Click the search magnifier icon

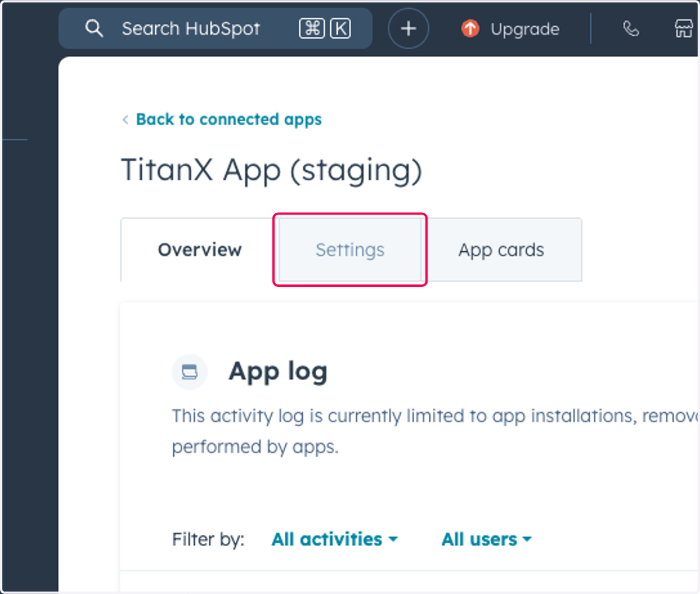[x=94, y=28]
